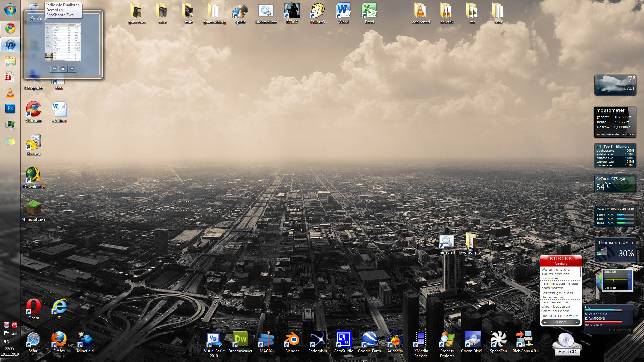Open 'Die KURIER-Familie' headline
Screen dimensions: 644x362
click(x=559, y=316)
